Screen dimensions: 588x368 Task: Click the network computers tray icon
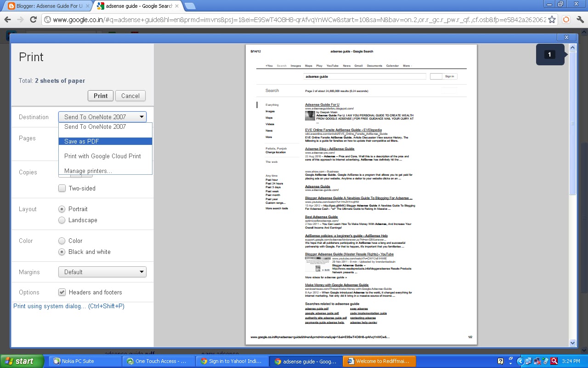(529, 361)
